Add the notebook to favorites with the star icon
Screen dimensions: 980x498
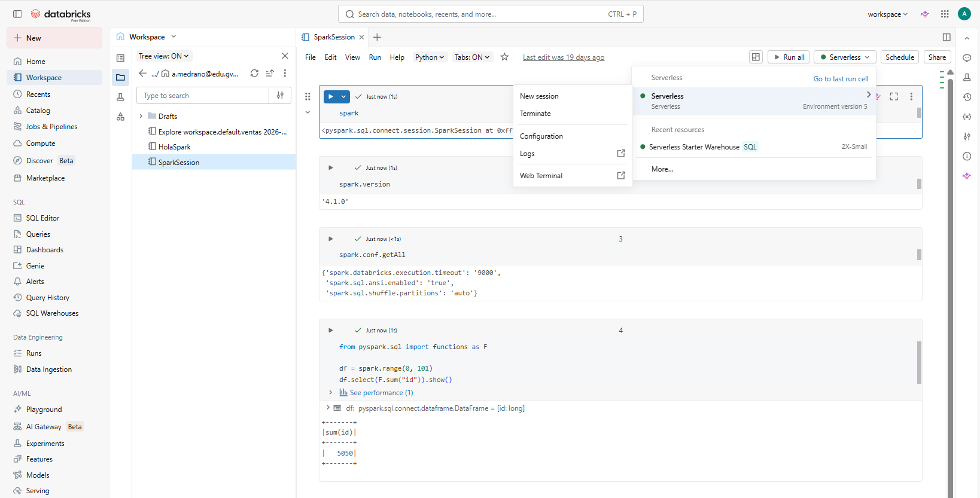tap(504, 57)
